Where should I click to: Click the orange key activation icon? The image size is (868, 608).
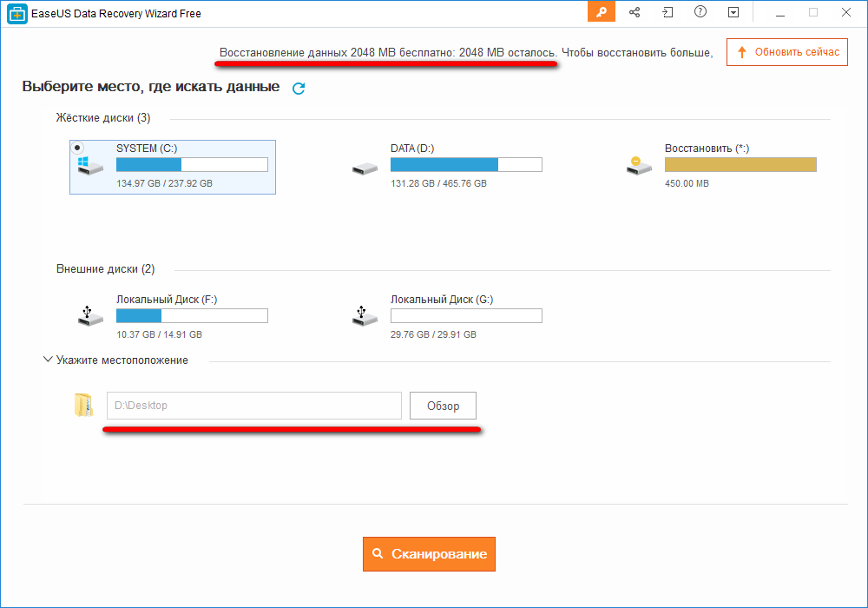tap(602, 12)
